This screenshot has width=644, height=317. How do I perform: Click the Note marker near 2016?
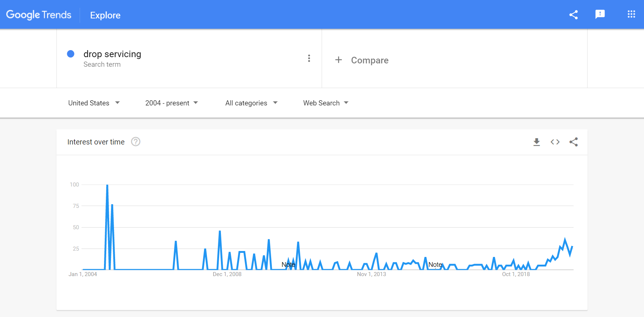[435, 265]
